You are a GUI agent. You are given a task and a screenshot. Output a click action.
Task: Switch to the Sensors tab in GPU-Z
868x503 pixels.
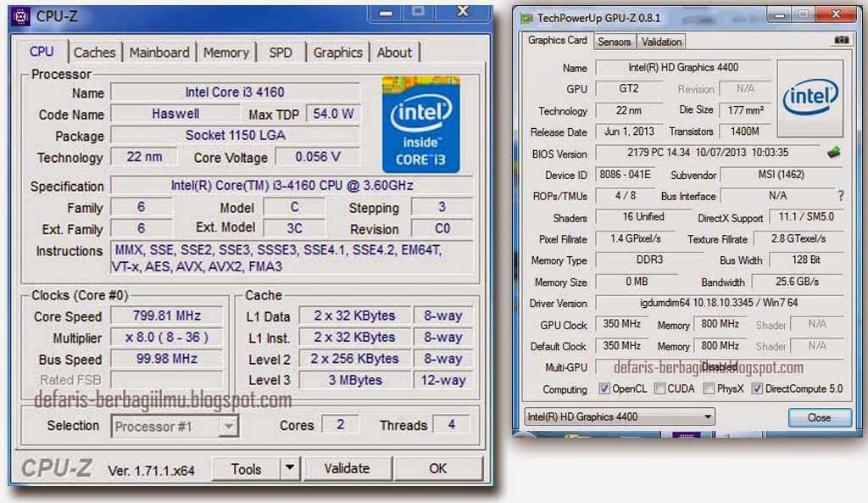point(614,41)
